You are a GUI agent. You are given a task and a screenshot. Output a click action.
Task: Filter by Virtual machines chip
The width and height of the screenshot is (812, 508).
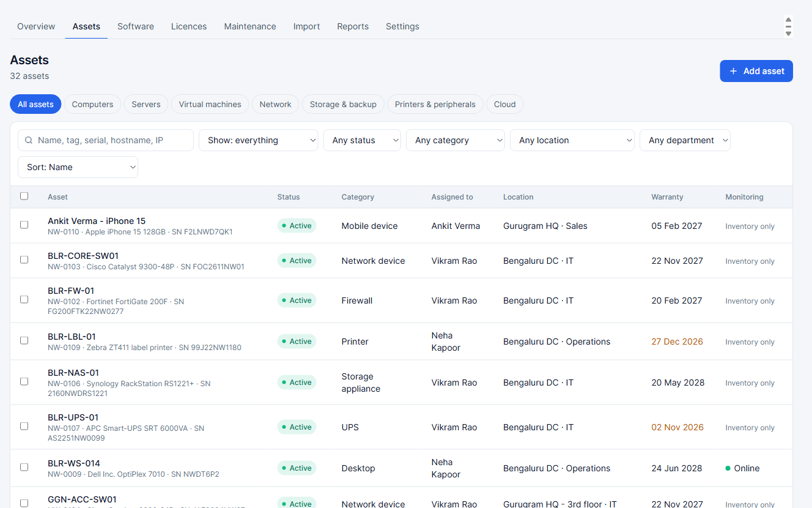[210, 104]
